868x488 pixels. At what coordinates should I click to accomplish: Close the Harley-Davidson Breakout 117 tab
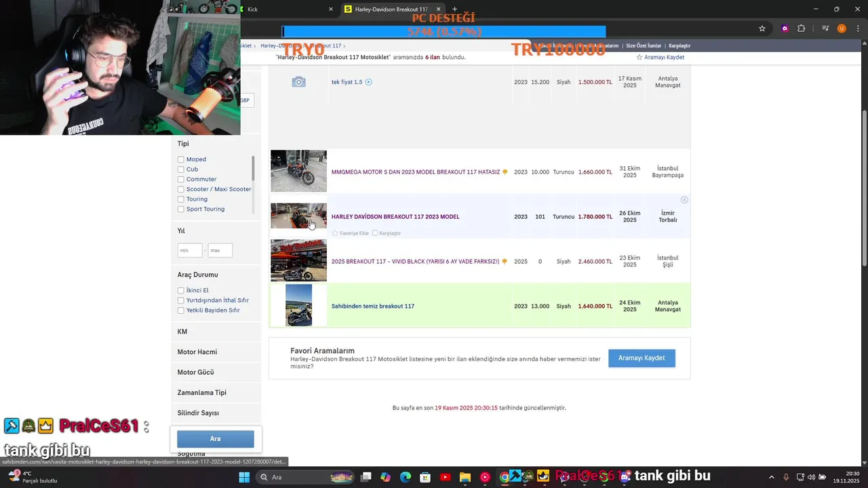coord(438,9)
